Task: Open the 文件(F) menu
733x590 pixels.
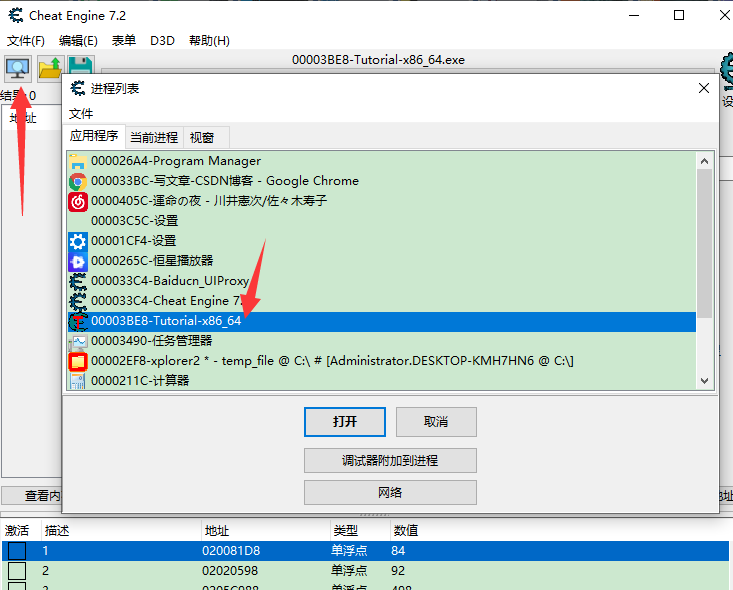Action: tap(26, 41)
